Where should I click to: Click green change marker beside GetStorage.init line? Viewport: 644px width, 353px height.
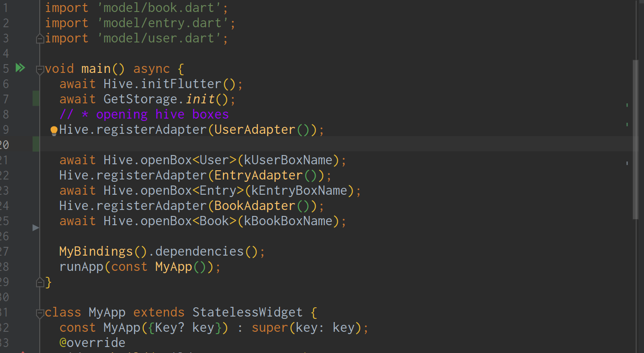tap(36, 99)
